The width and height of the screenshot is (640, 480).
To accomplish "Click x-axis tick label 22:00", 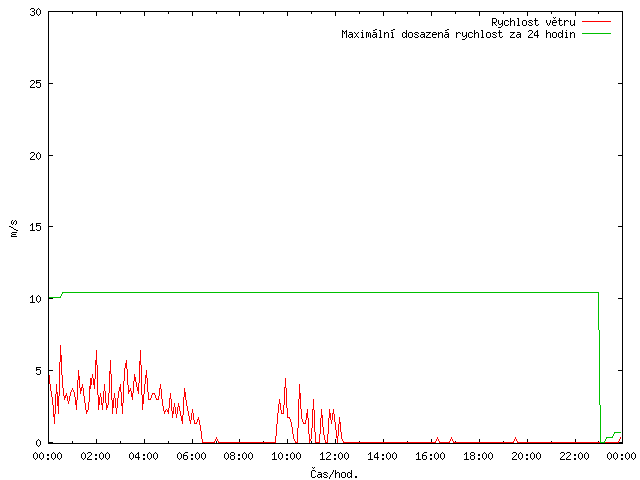I will [x=574, y=456].
